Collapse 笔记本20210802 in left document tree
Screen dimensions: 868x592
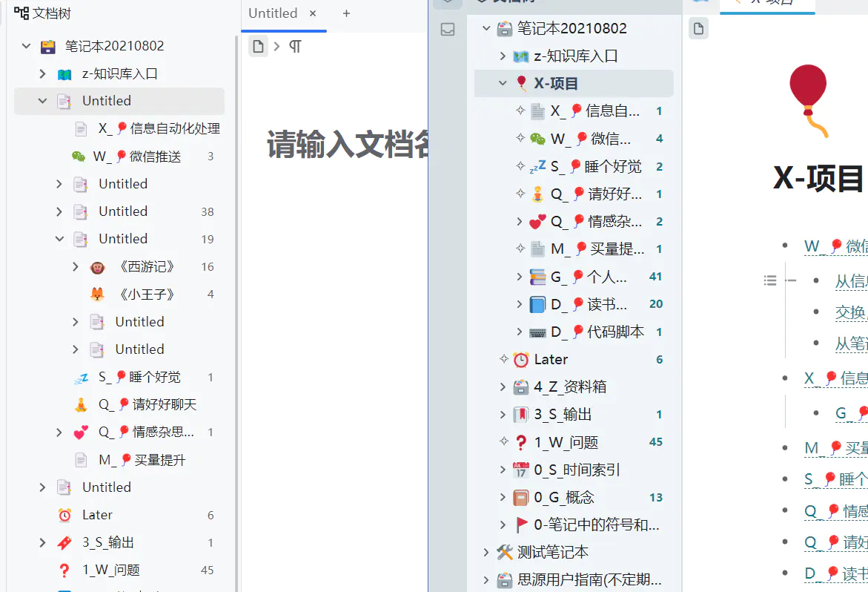26,46
